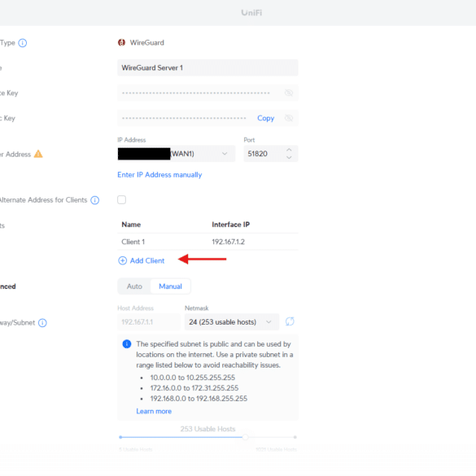Click the Alternate Address for Clients info icon
The width and height of the screenshot is (476, 476).
point(95,200)
